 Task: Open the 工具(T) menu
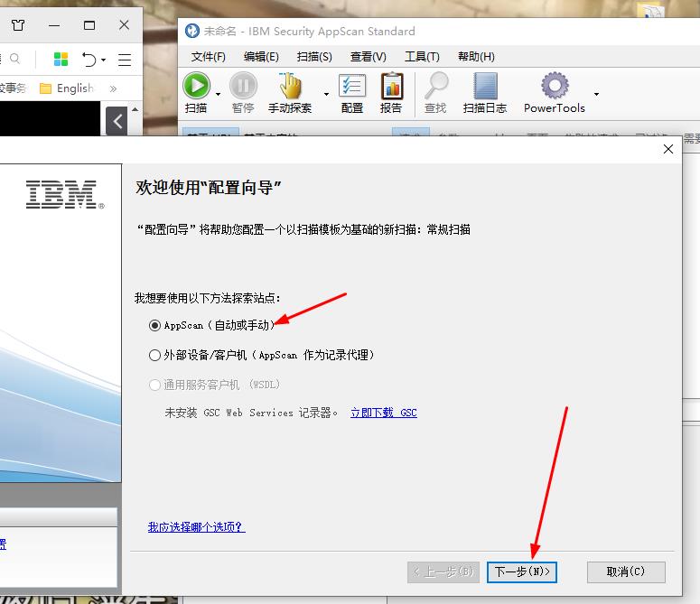coord(422,57)
